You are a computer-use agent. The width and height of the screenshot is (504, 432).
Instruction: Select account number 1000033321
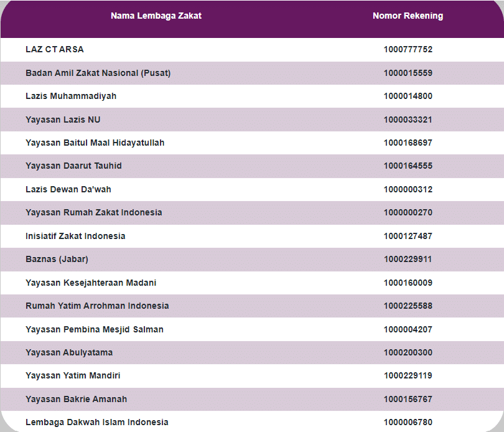pos(408,120)
